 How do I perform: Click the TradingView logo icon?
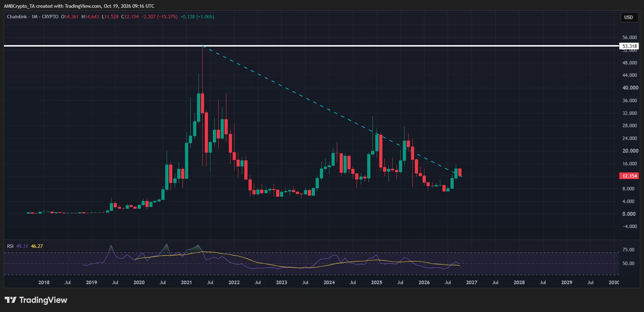coord(11,300)
